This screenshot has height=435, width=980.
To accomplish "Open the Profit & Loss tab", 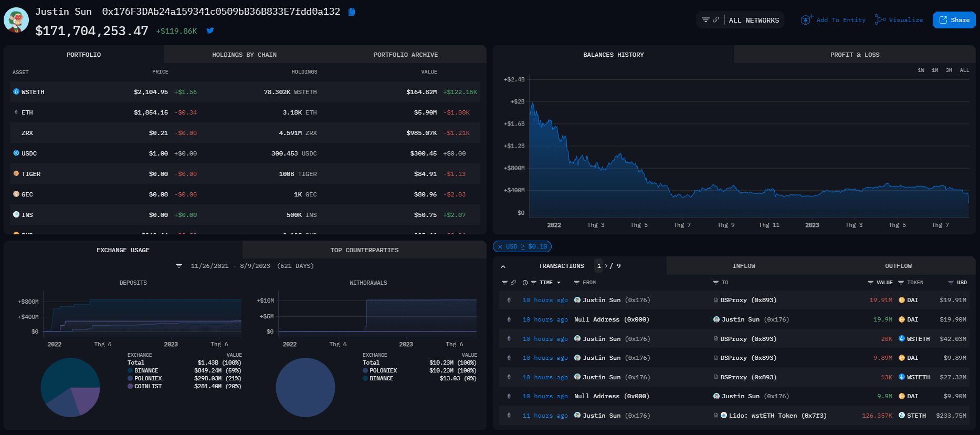I will coord(855,55).
